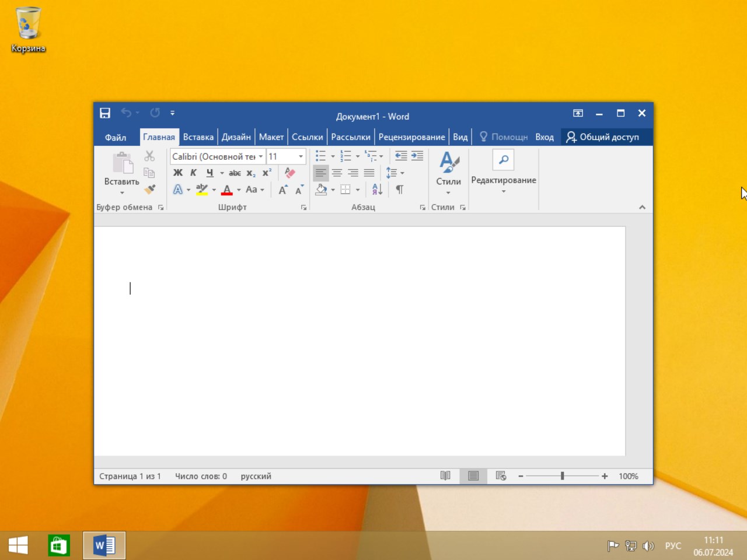
Task: Click the Вход sign-in link
Action: (x=544, y=136)
